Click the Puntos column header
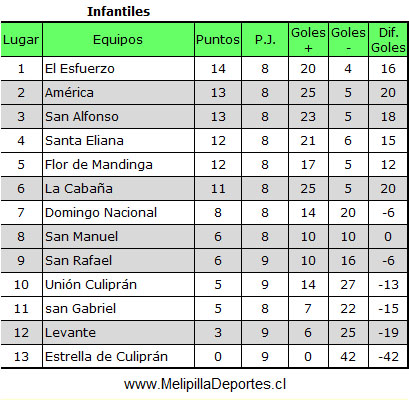 (218, 40)
